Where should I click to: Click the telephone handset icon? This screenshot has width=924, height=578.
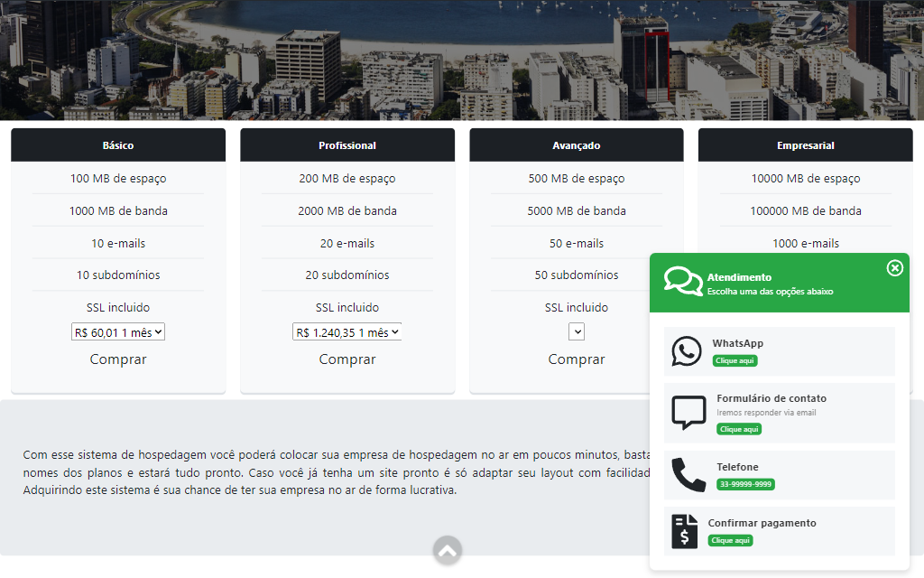688,475
